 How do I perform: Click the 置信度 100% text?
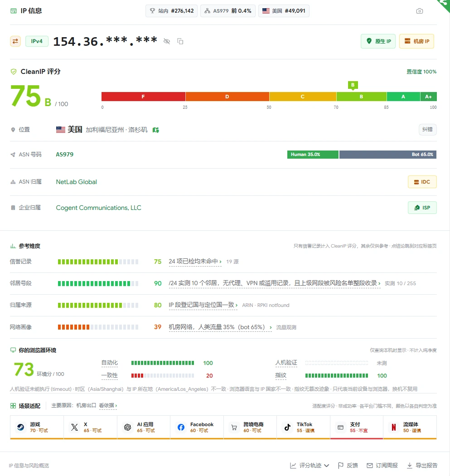pyautogui.click(x=421, y=72)
